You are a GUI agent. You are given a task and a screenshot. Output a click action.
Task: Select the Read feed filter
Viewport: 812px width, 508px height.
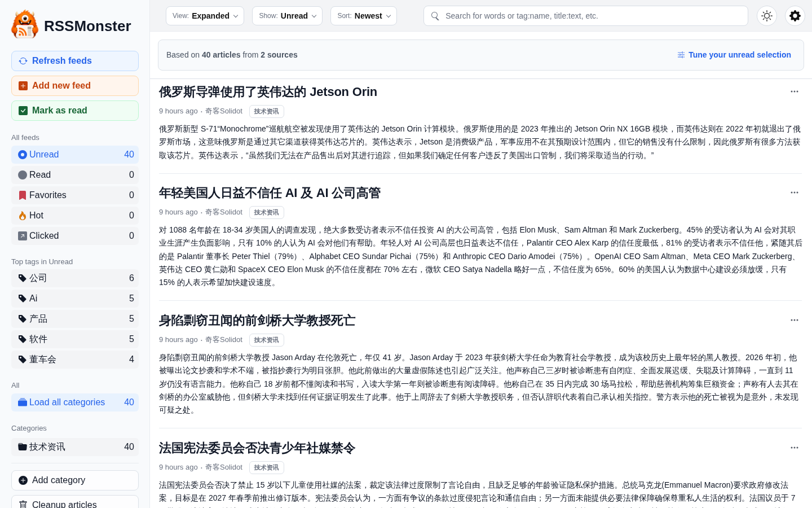tap(75, 175)
